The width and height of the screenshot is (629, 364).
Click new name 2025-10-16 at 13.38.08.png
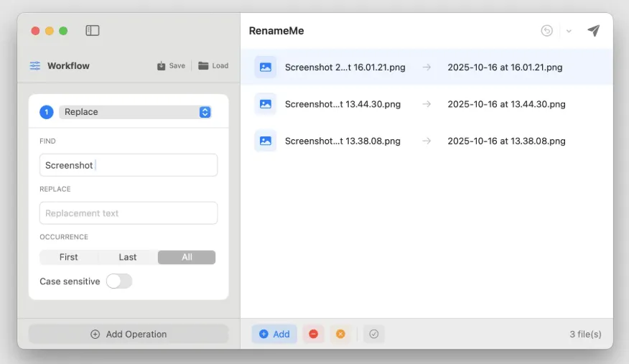point(507,141)
